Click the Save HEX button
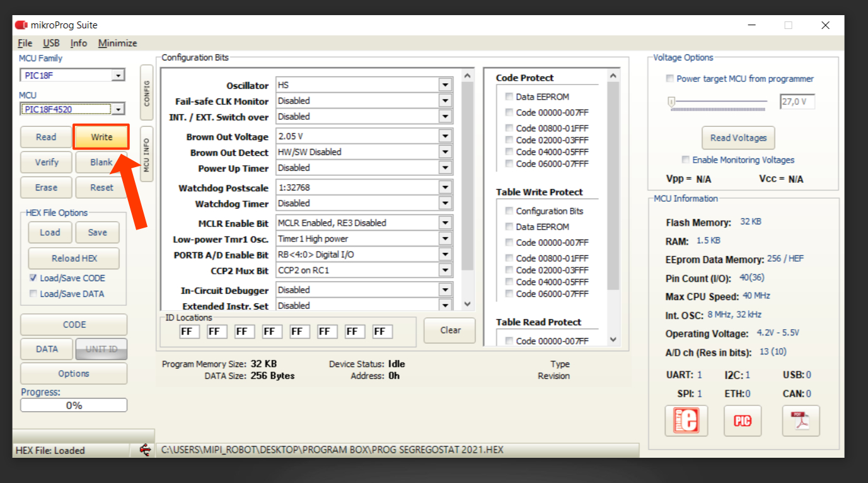 click(x=97, y=232)
